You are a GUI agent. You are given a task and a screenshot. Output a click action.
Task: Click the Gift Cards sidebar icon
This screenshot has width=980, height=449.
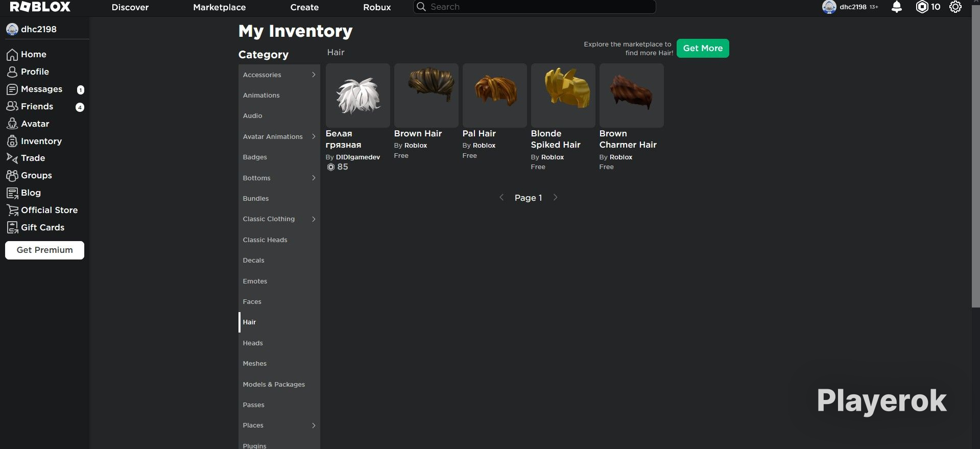[x=12, y=227]
